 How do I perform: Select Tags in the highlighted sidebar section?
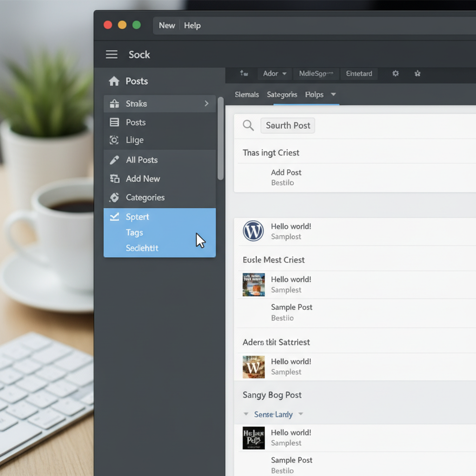coord(134,232)
